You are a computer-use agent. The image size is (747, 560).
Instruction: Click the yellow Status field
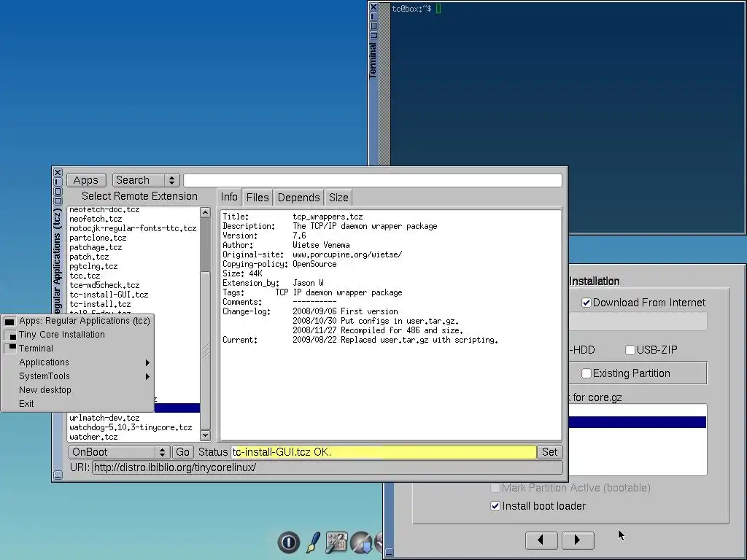(x=384, y=452)
